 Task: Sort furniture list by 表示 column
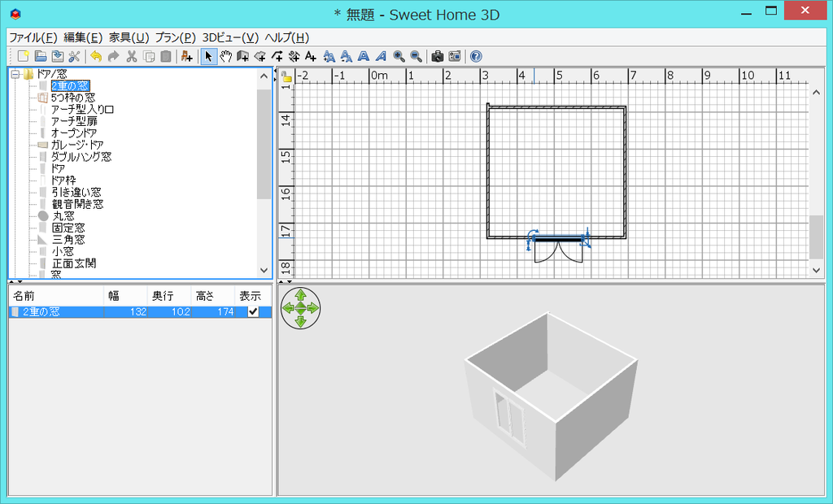(x=253, y=296)
